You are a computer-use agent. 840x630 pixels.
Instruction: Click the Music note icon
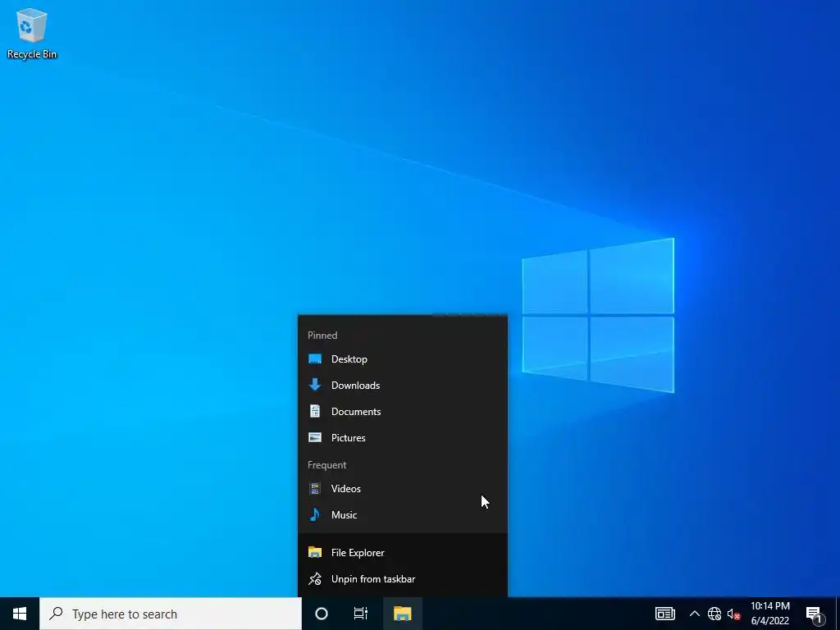pos(315,515)
